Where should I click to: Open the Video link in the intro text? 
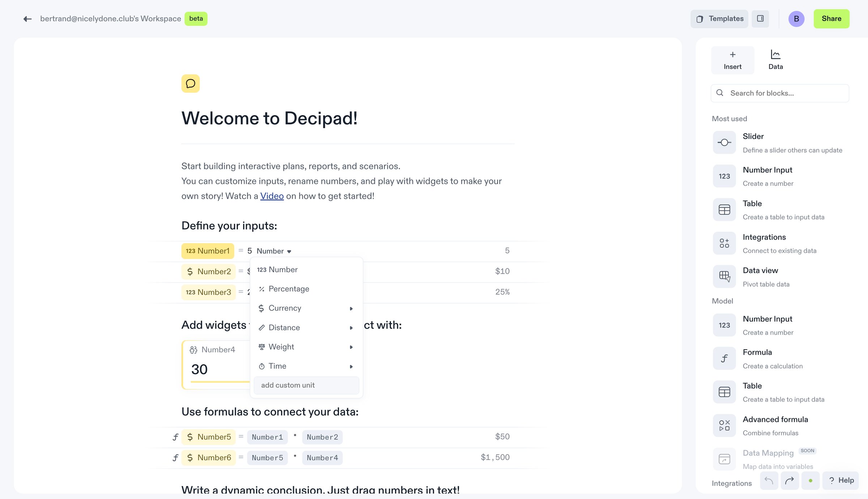(x=272, y=196)
